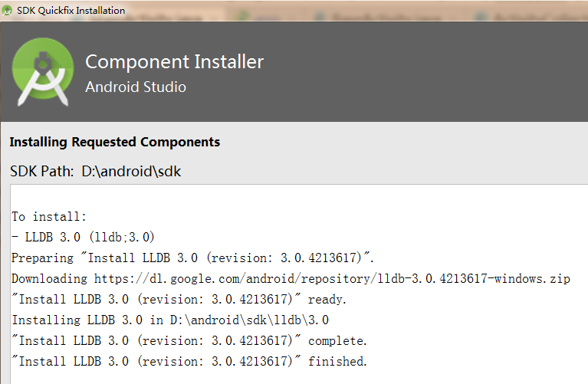Click the log line ending in 'finished.'
The image size is (588, 384).
pyautogui.click(x=189, y=361)
